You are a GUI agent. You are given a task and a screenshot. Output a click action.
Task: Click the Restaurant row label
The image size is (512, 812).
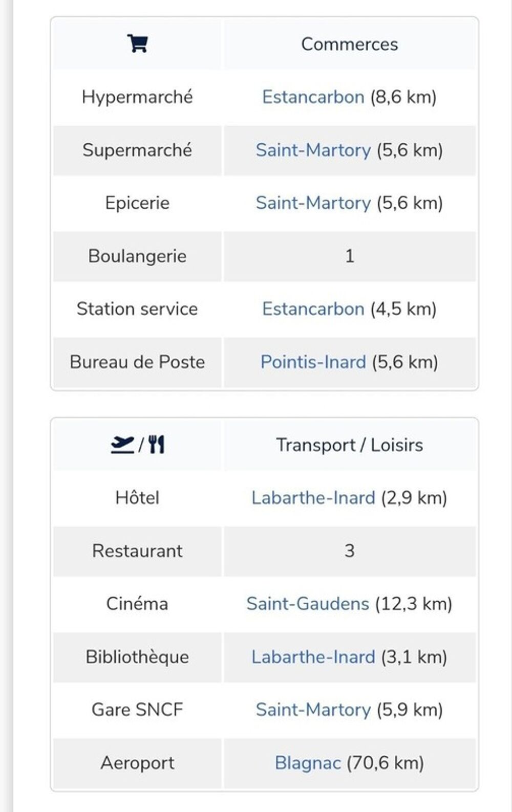[x=137, y=551]
